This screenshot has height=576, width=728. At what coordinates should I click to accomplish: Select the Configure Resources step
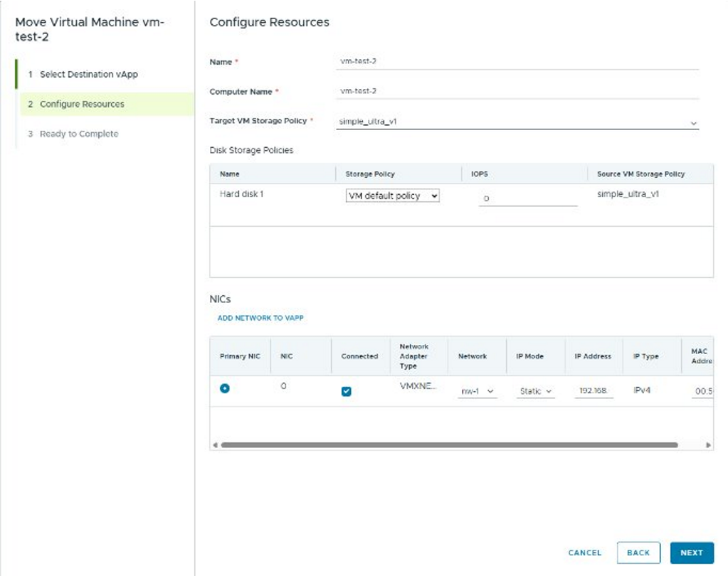tap(82, 105)
